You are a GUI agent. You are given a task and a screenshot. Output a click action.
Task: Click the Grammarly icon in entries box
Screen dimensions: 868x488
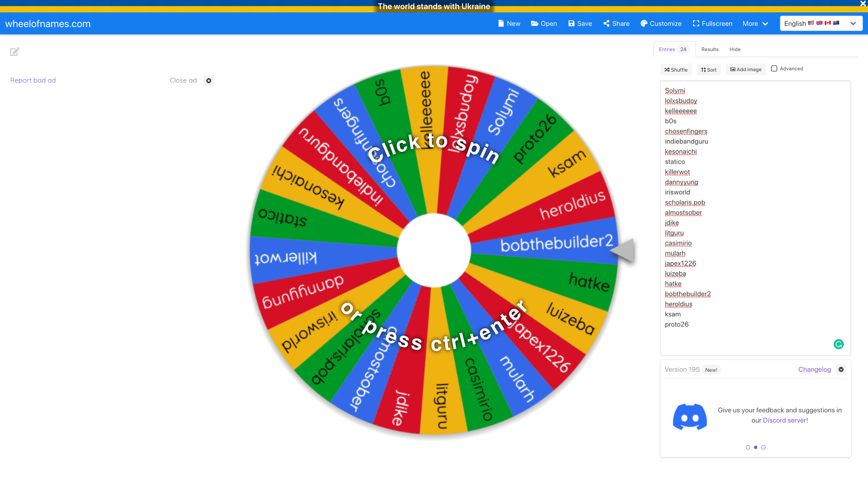[x=838, y=344]
